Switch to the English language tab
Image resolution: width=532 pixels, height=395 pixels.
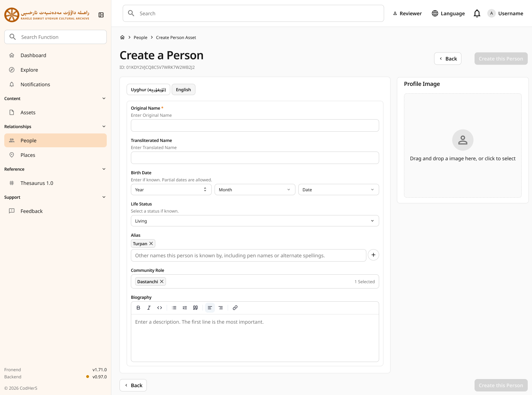(x=183, y=89)
